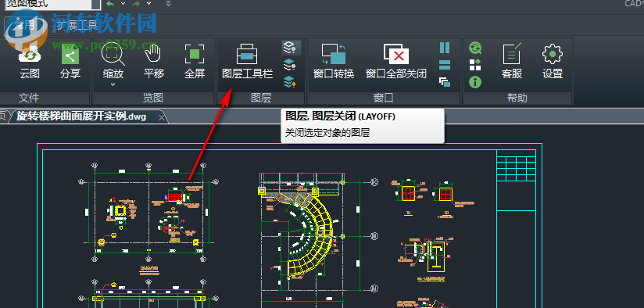Expand the 缩放 zoom options arrow
The image size is (644, 308).
coord(113,85)
